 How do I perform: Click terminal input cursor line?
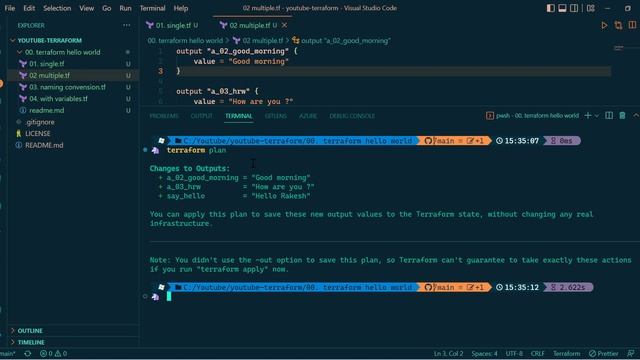(169, 297)
